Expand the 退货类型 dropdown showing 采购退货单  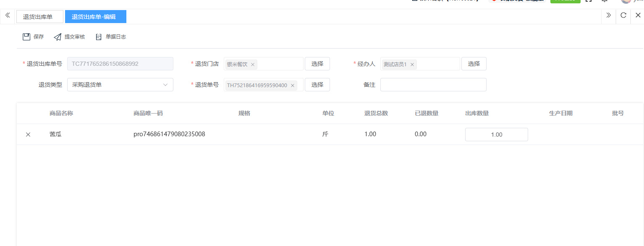(120, 85)
